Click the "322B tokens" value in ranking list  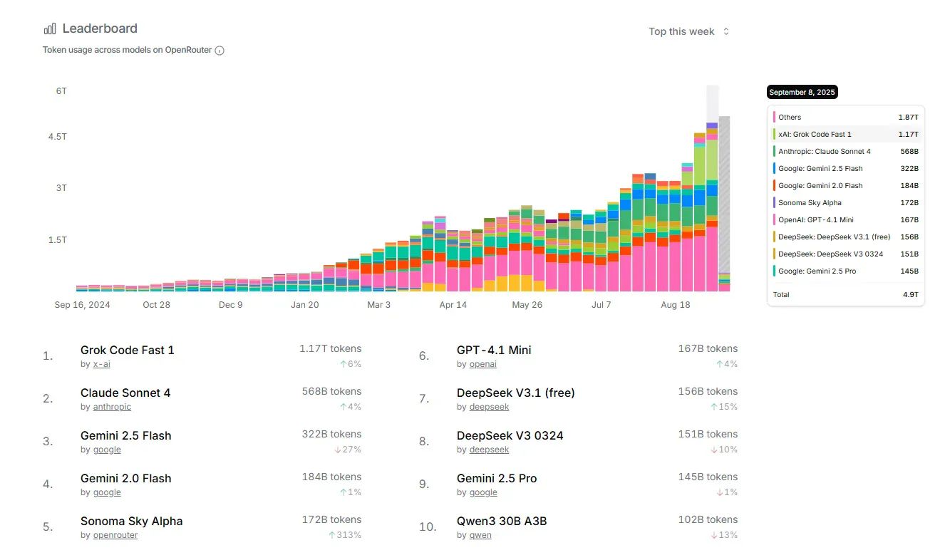click(331, 434)
